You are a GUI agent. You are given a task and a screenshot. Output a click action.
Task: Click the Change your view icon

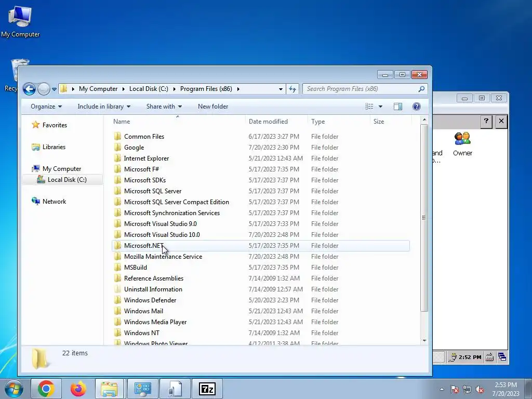(x=369, y=107)
